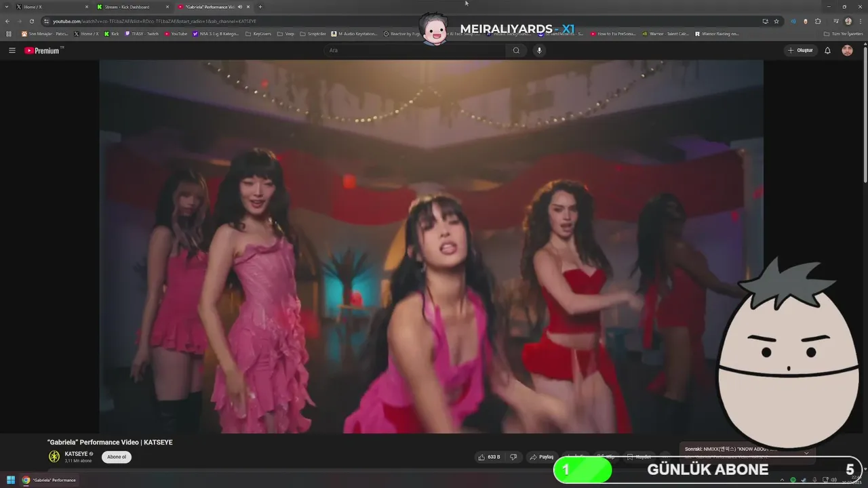Close the Kick Dashboard tab
This screenshot has width=868, height=488.
click(x=167, y=7)
